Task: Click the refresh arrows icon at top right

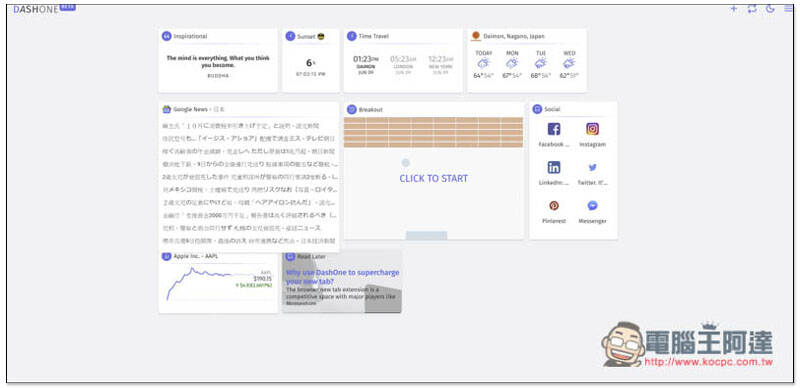Action: (x=752, y=9)
